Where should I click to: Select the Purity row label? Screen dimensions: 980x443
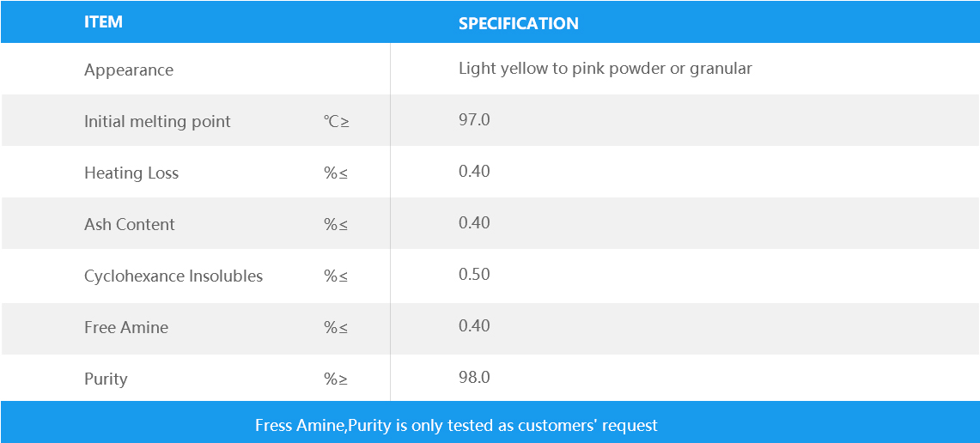[x=106, y=379]
